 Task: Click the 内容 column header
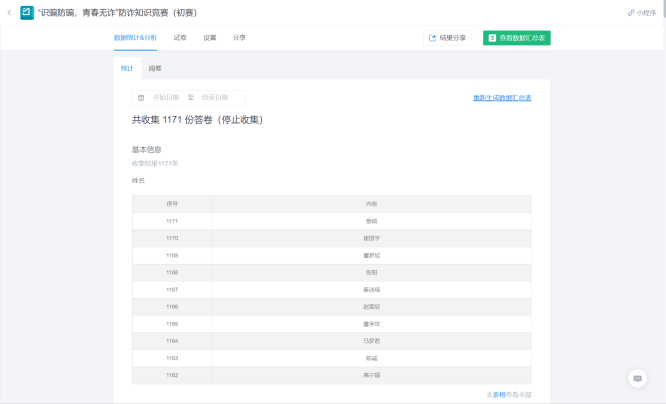pyautogui.click(x=371, y=203)
